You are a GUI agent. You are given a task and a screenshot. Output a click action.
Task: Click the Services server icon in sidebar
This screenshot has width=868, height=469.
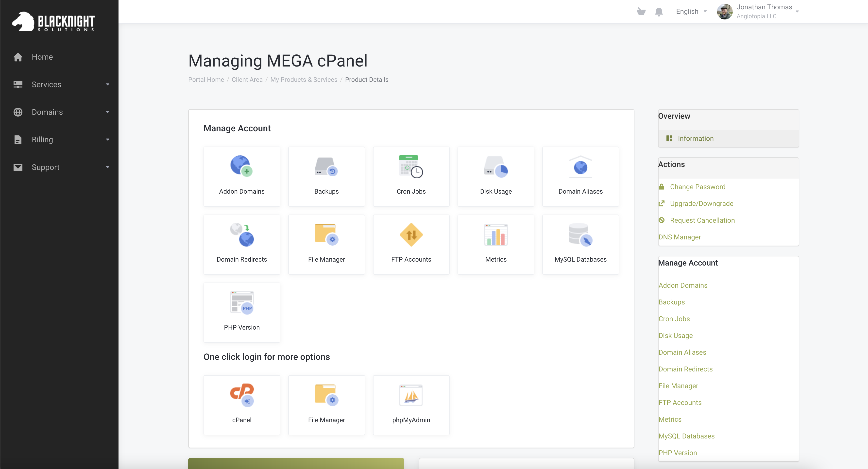coord(18,84)
